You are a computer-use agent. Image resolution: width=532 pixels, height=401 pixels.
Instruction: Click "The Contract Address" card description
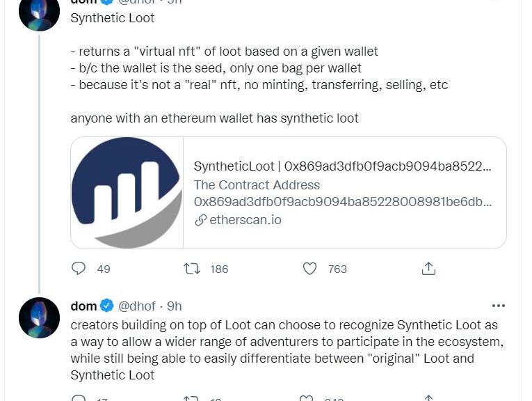[x=257, y=185]
